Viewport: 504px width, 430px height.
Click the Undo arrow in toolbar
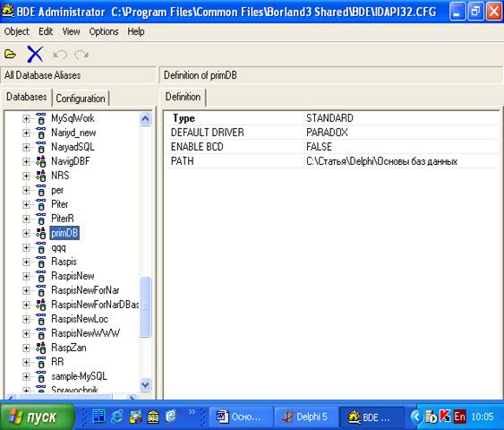click(x=60, y=55)
